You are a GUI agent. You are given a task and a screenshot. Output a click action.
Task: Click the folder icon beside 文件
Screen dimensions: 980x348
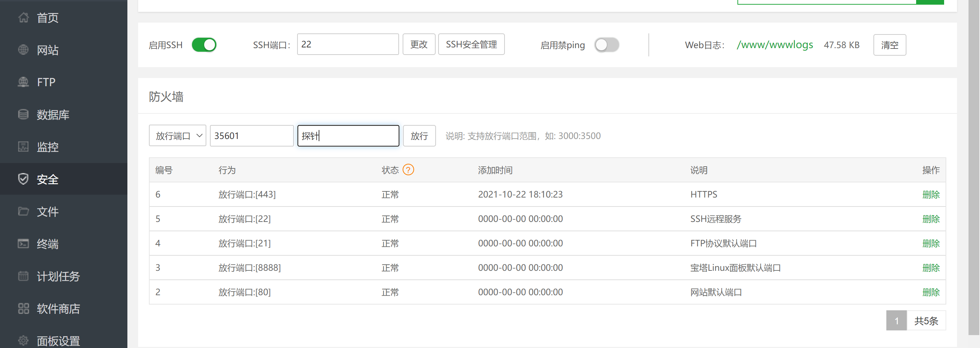tap(24, 211)
